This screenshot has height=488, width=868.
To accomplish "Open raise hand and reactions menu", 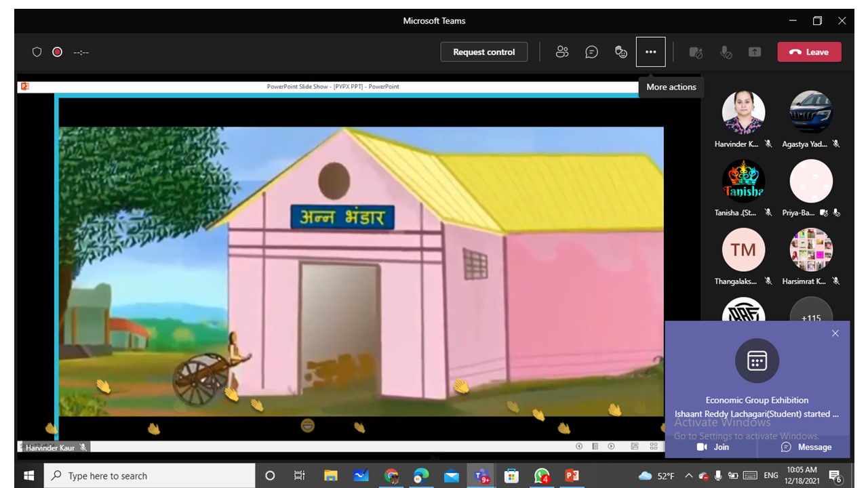I will point(621,52).
